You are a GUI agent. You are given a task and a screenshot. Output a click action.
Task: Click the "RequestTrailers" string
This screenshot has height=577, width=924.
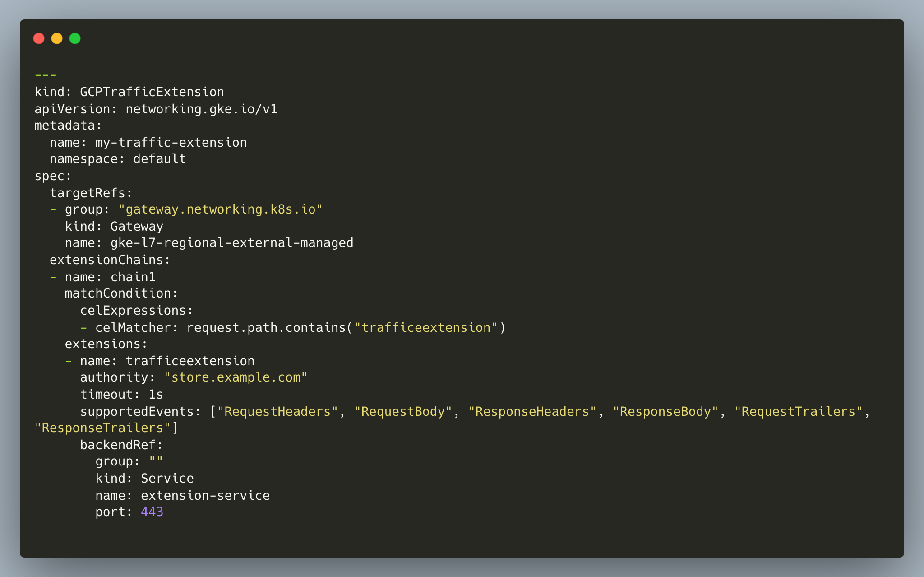pyautogui.click(x=799, y=411)
